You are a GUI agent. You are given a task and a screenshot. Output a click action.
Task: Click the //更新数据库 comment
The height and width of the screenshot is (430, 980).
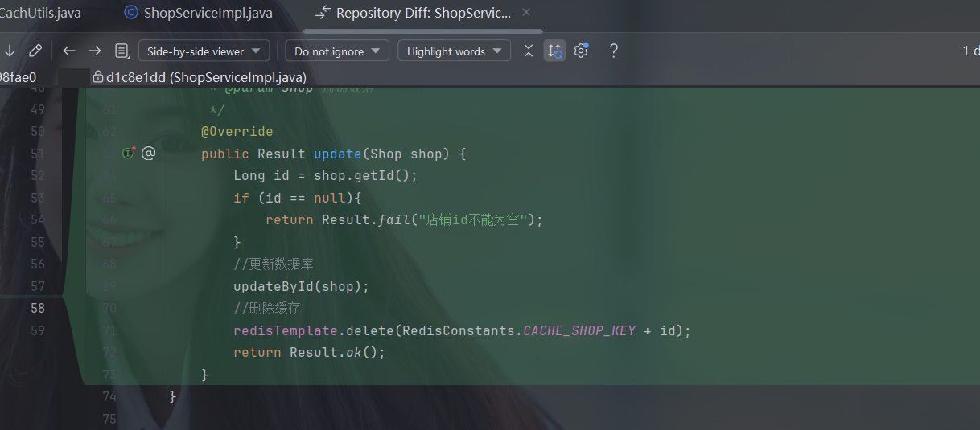tap(274, 264)
